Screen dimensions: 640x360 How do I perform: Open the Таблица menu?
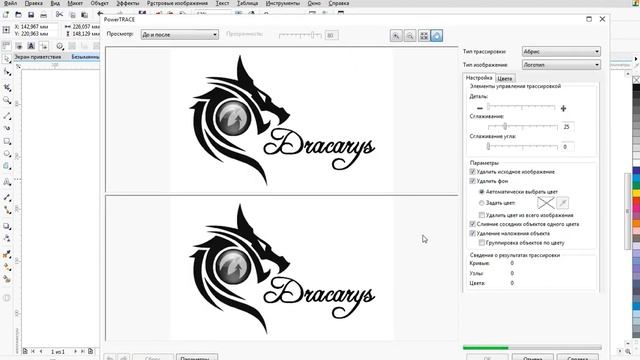point(247,3)
